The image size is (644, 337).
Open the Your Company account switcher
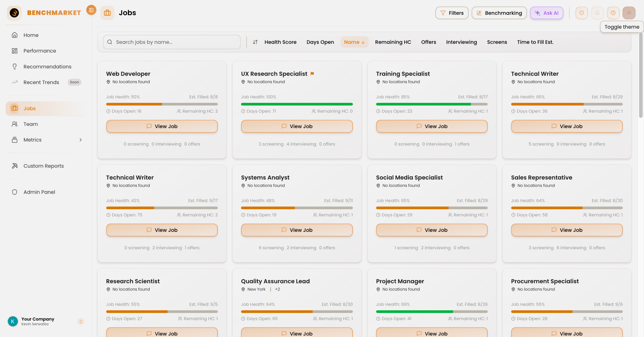click(x=80, y=321)
